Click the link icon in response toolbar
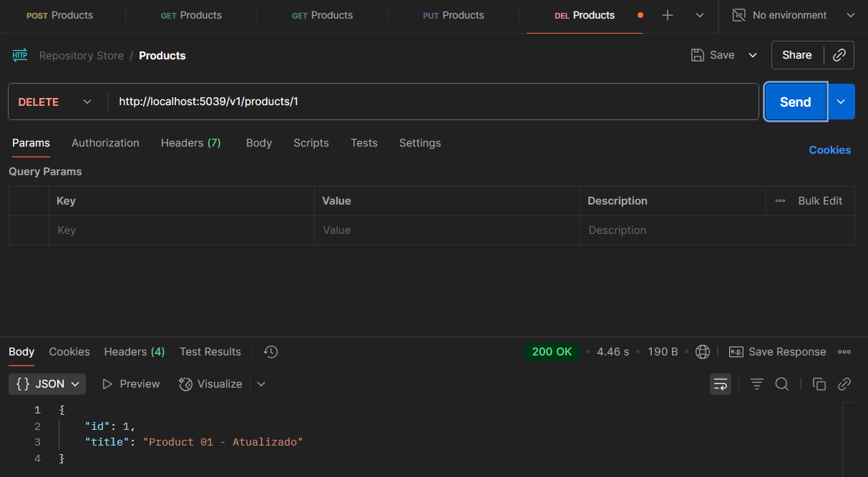 (844, 384)
